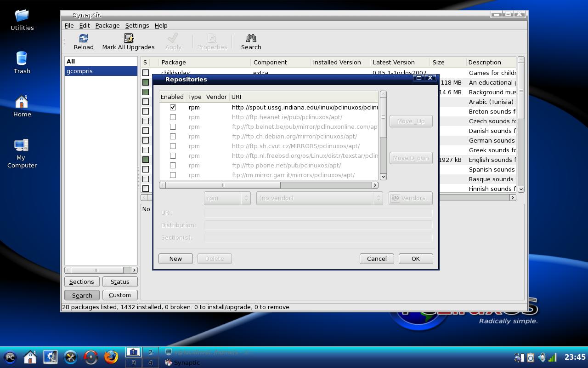Click the Move Down button

pos(411,158)
